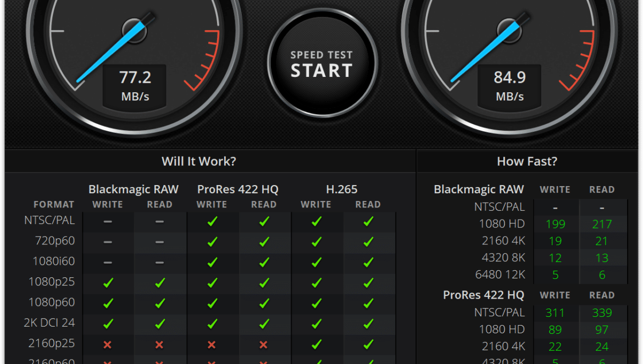Click Blackmagic RAW 2160 4K read value 21
643x364 pixels.
pos(602,241)
